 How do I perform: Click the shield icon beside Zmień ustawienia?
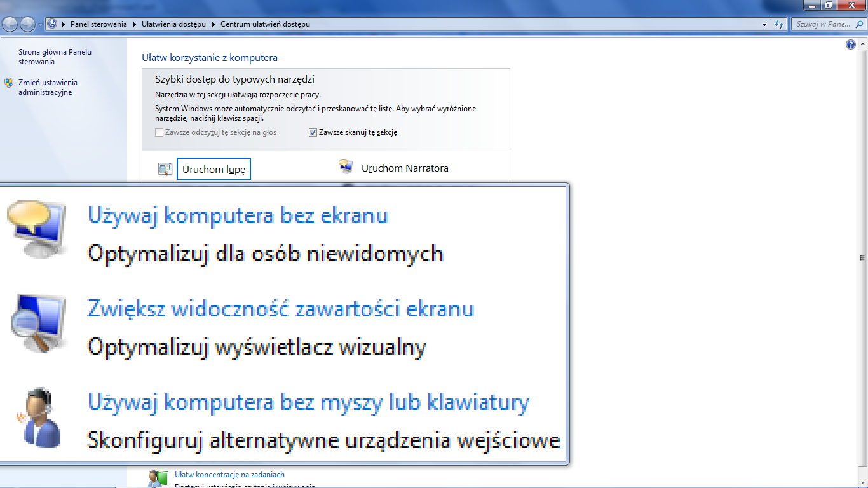(9, 83)
